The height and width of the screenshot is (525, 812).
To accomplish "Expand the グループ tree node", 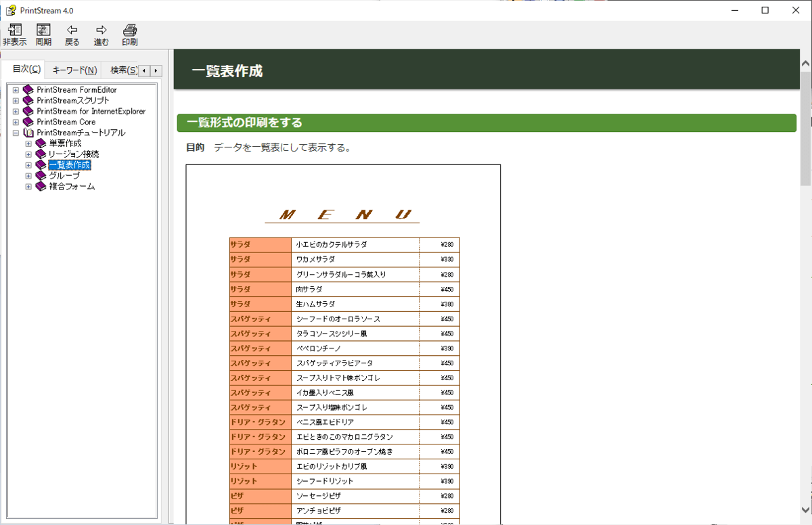I will pos(28,176).
